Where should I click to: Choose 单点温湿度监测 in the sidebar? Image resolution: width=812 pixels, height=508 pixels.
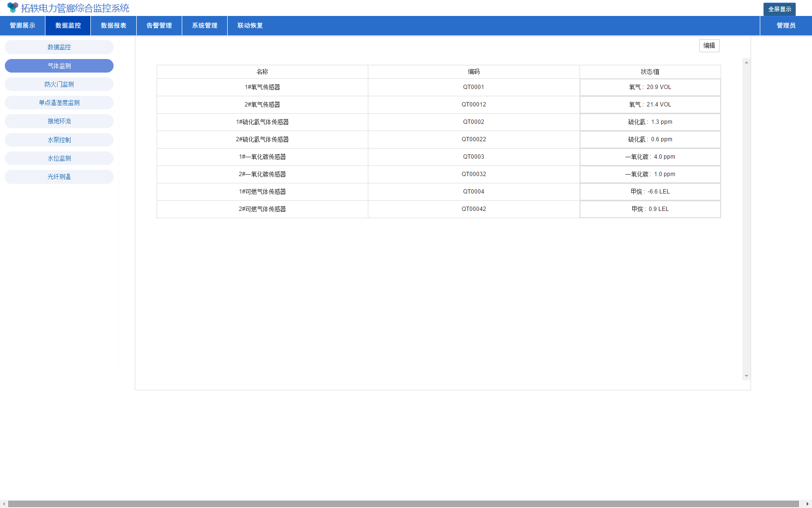point(59,103)
